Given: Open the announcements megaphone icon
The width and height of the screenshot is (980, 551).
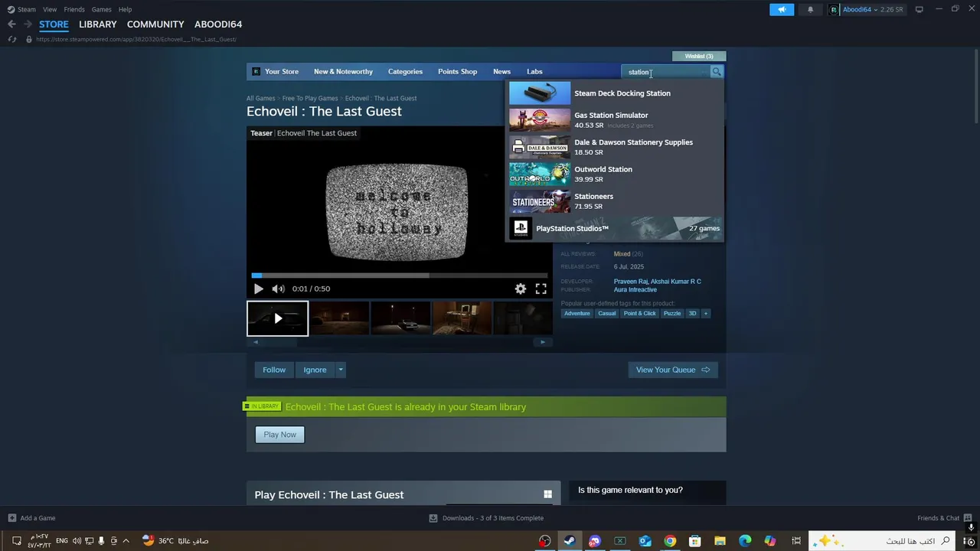Looking at the screenshot, I should pyautogui.click(x=782, y=9).
